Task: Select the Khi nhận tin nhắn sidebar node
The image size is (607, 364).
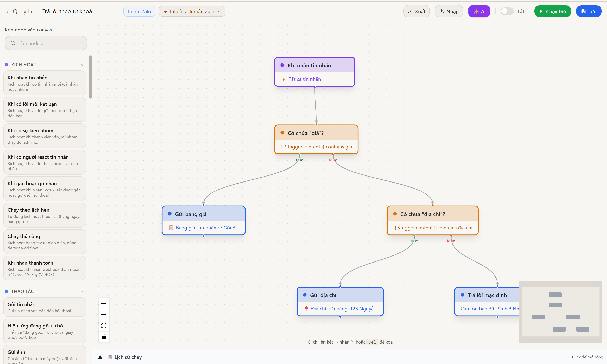Action: 45,83
